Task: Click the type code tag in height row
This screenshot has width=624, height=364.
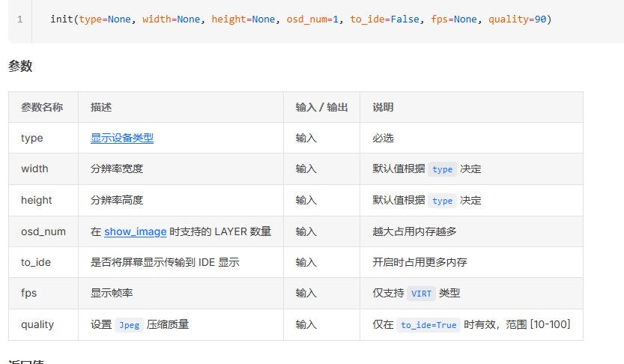Action: [442, 201]
